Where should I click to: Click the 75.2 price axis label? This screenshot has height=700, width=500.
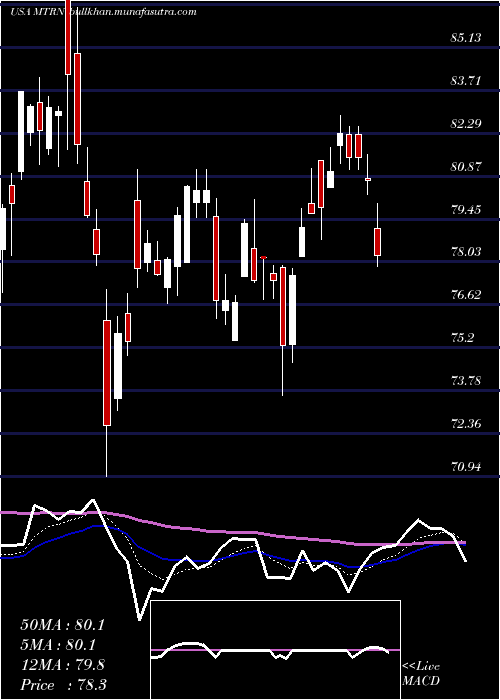462,338
